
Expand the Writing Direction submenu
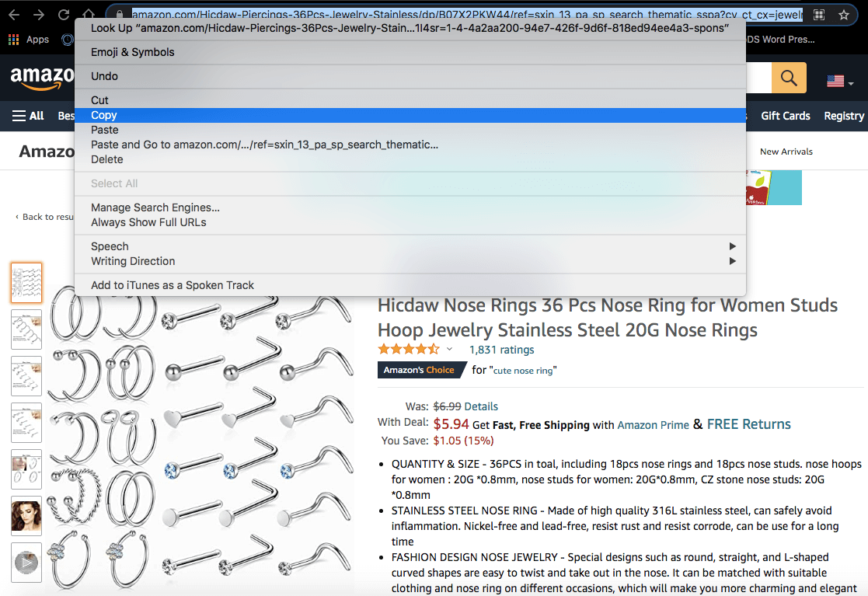[x=410, y=261]
